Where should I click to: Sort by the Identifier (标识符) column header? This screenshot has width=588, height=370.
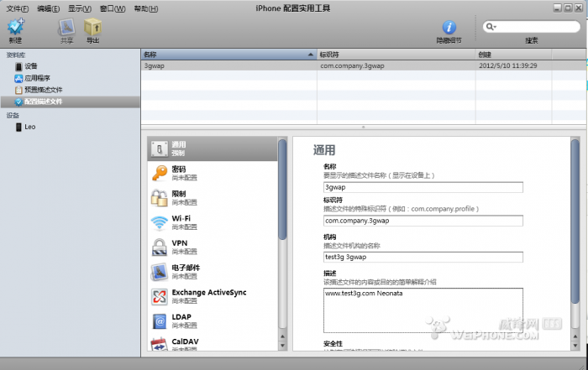(x=396, y=55)
